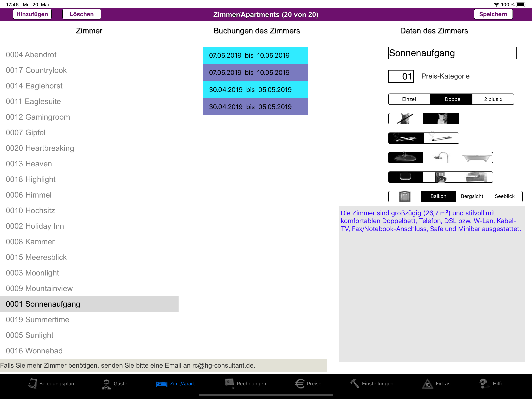Set room type to Einzel
Screen dimensions: 532x399
[409, 99]
